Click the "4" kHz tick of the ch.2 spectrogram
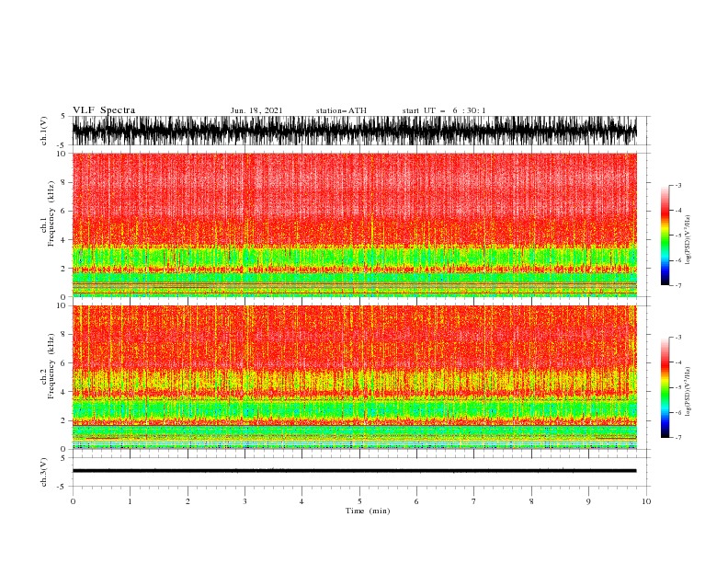The image size is (728, 563). (63, 392)
